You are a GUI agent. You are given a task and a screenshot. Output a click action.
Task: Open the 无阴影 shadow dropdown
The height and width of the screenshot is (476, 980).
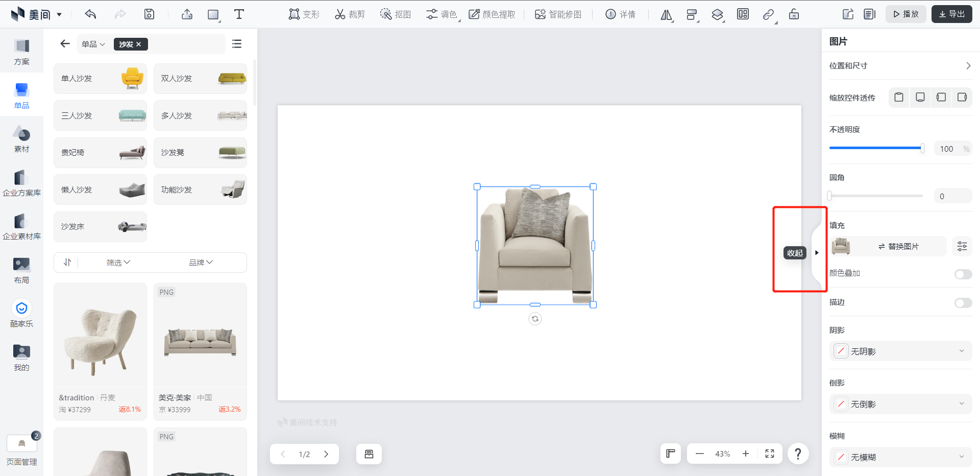click(x=900, y=351)
